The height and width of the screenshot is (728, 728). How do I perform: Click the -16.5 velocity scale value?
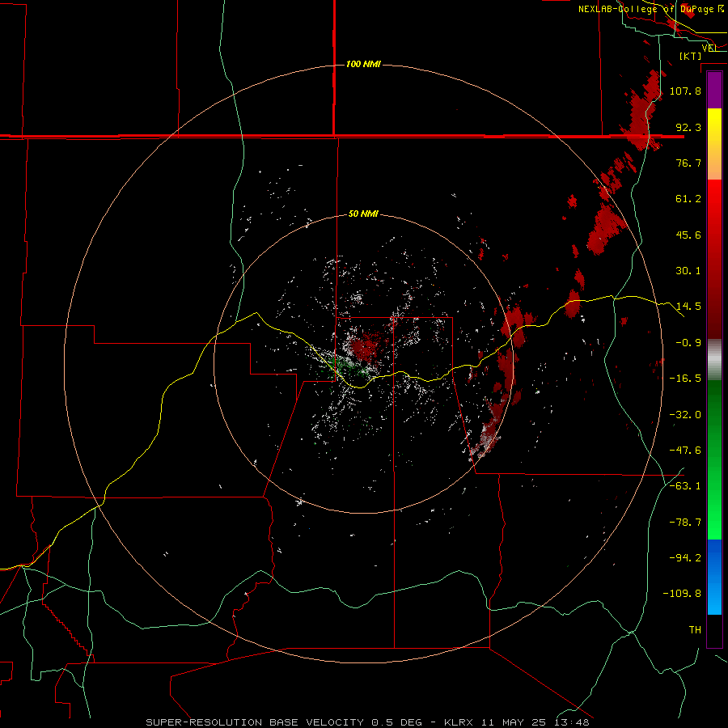point(685,379)
